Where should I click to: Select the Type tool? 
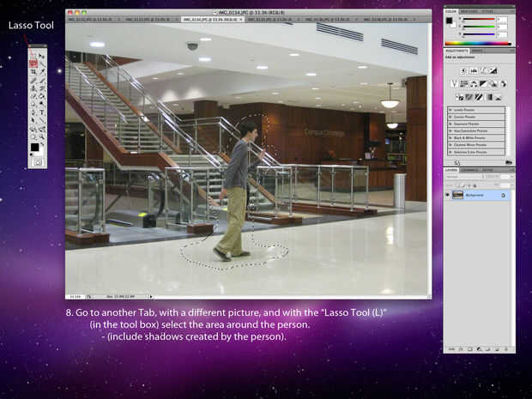click(42, 112)
